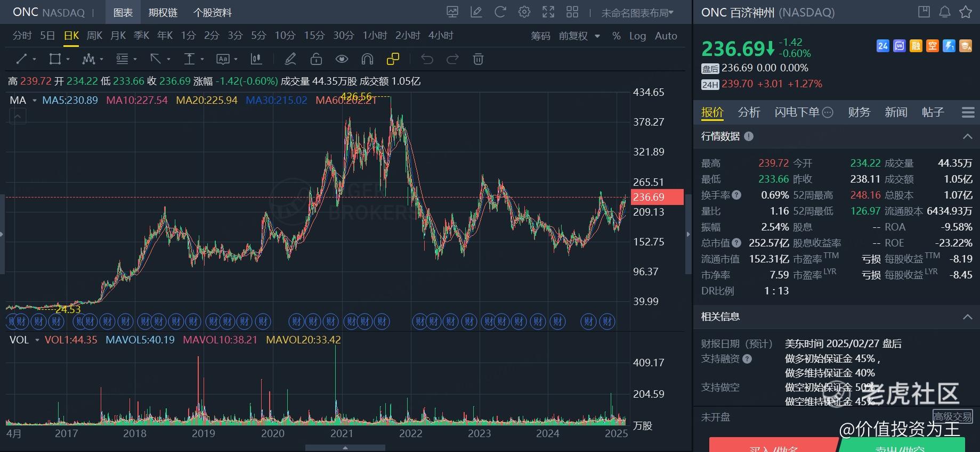Switch to 期权链 tab

[x=163, y=12]
